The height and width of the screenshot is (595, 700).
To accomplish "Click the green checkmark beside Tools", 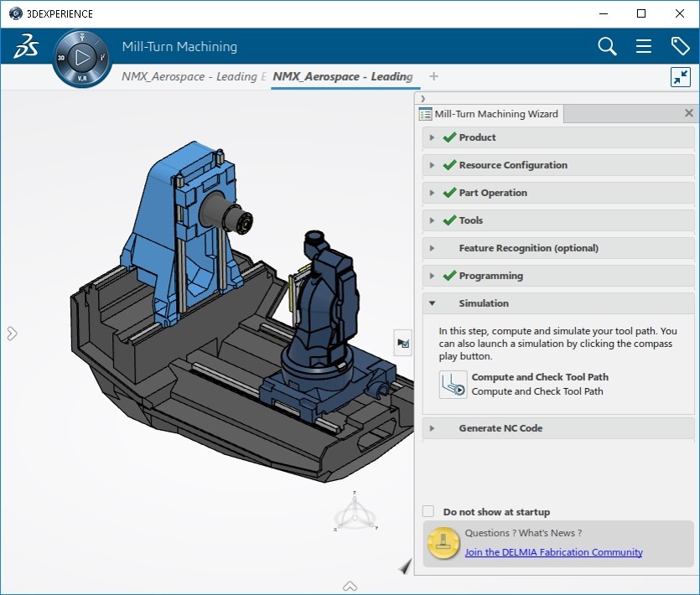I will (x=449, y=220).
